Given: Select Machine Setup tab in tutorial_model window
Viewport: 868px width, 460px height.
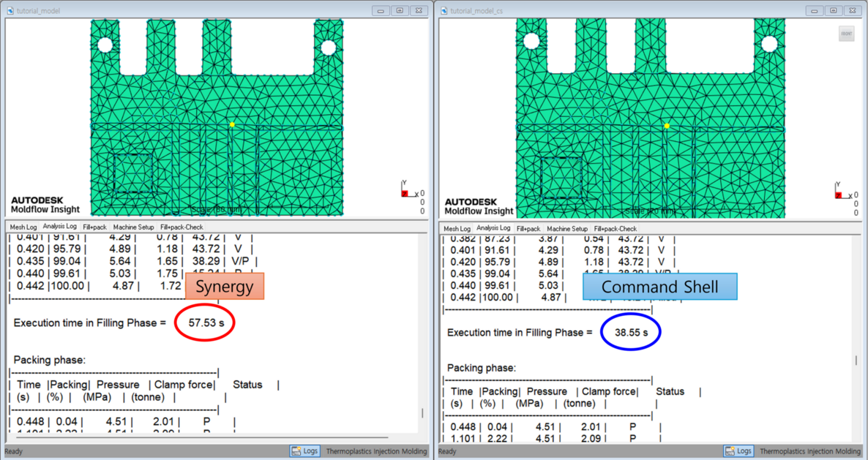Looking at the screenshot, I should pyautogui.click(x=133, y=227).
